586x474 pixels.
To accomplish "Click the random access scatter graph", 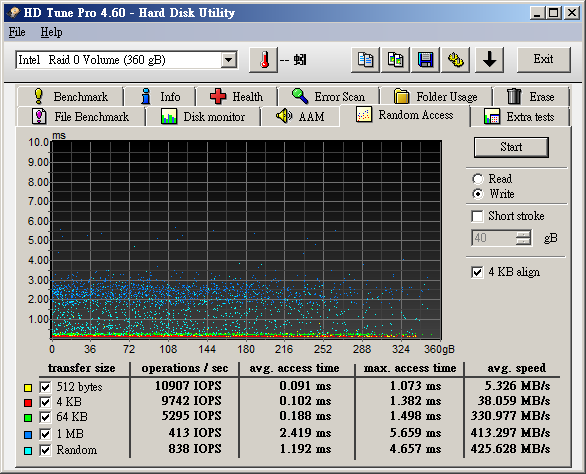I will 246,240.
